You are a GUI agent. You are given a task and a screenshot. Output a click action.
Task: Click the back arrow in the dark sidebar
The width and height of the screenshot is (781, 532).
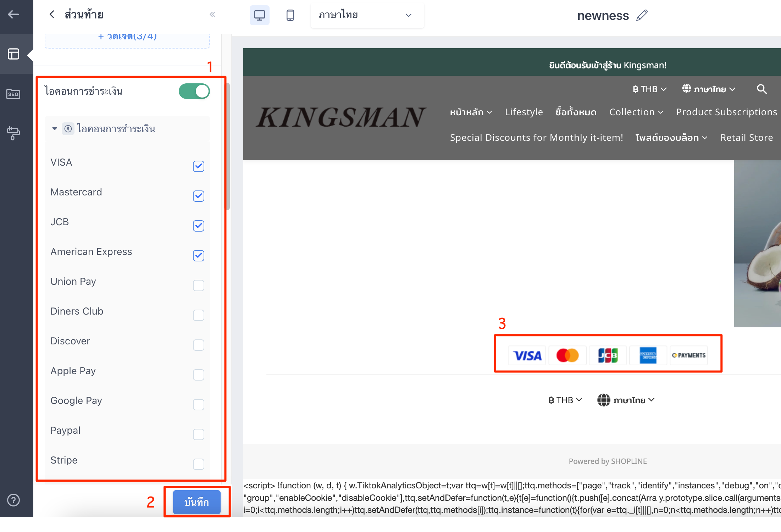(x=13, y=14)
